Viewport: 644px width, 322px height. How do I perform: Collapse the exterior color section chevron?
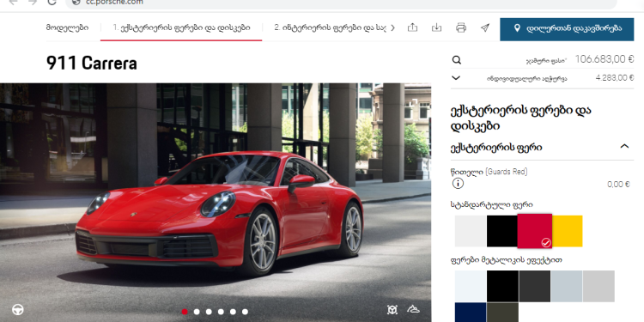click(x=624, y=146)
